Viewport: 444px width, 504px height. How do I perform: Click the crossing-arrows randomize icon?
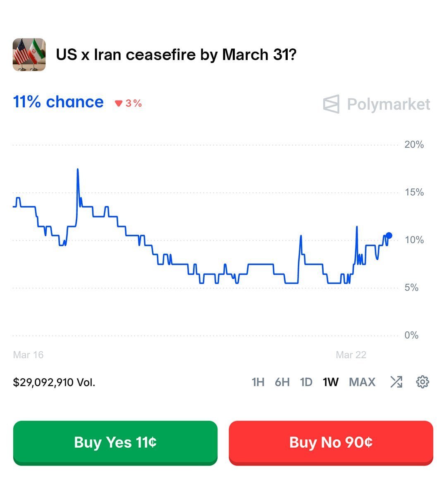tap(396, 382)
